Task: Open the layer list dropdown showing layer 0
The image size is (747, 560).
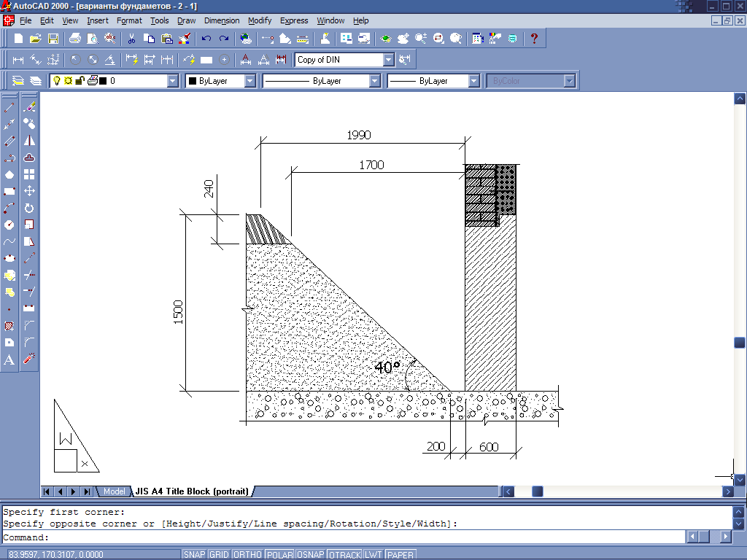Action: pyautogui.click(x=172, y=81)
